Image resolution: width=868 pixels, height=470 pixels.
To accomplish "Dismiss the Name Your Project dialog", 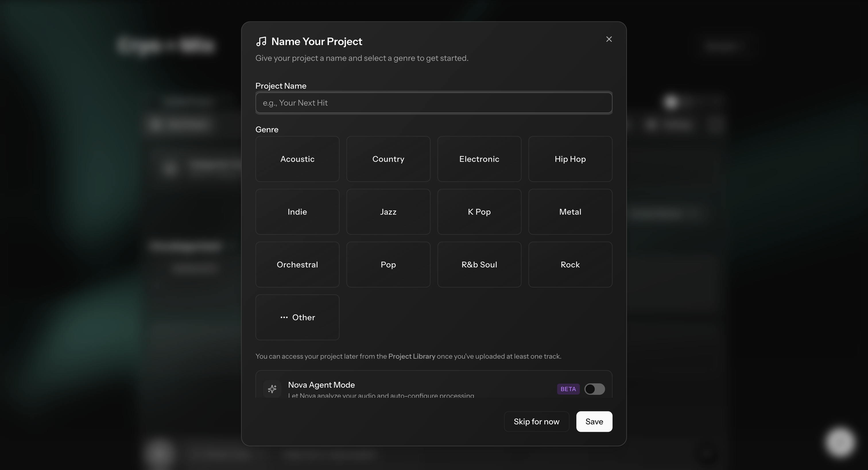I will pyautogui.click(x=609, y=39).
